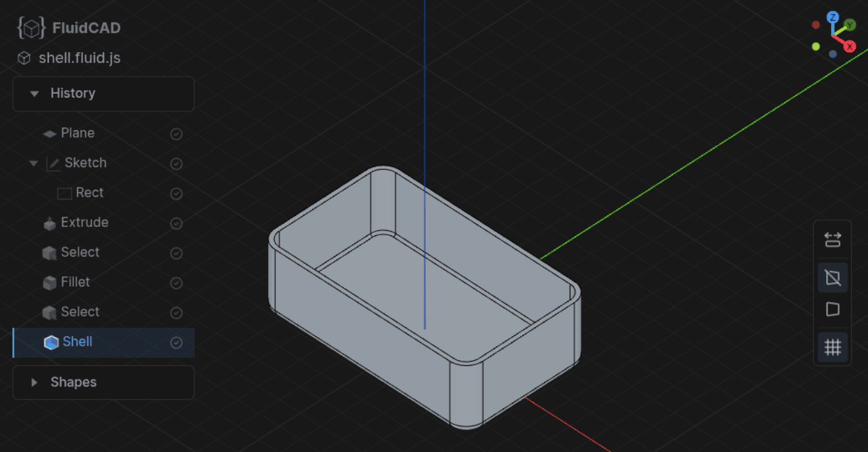Select the Shell history item
Screen dimensions: 868x452
tap(104, 342)
